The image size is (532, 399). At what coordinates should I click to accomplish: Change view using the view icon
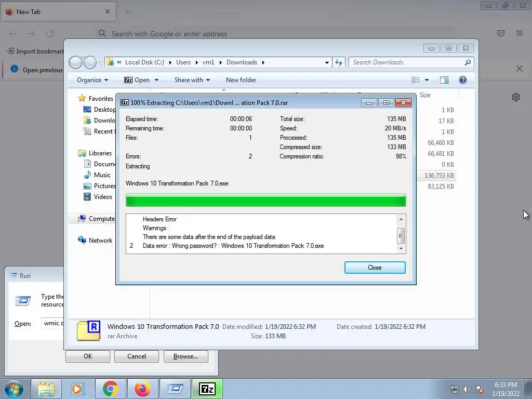pyautogui.click(x=415, y=80)
